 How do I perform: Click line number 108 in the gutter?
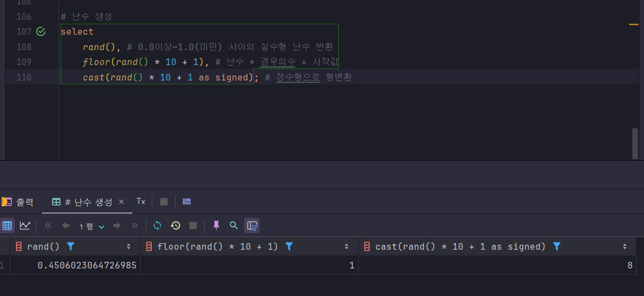tap(24, 47)
